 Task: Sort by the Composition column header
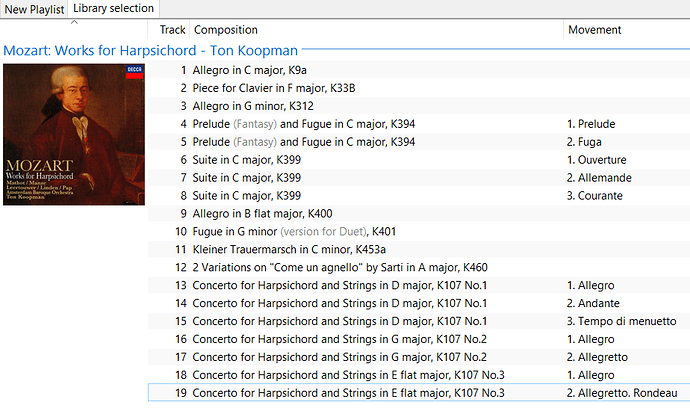pyautogui.click(x=226, y=30)
